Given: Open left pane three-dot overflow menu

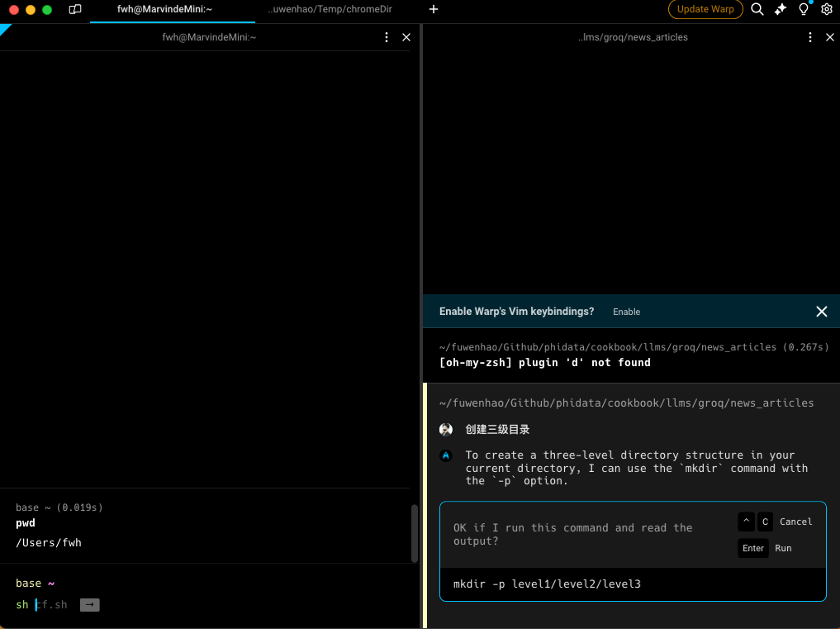Looking at the screenshot, I should [387, 37].
